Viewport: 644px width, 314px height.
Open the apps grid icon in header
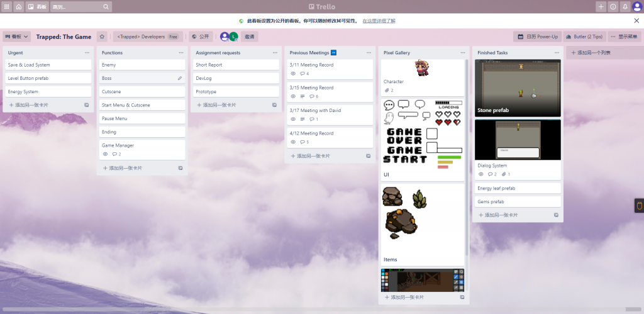pos(6,6)
